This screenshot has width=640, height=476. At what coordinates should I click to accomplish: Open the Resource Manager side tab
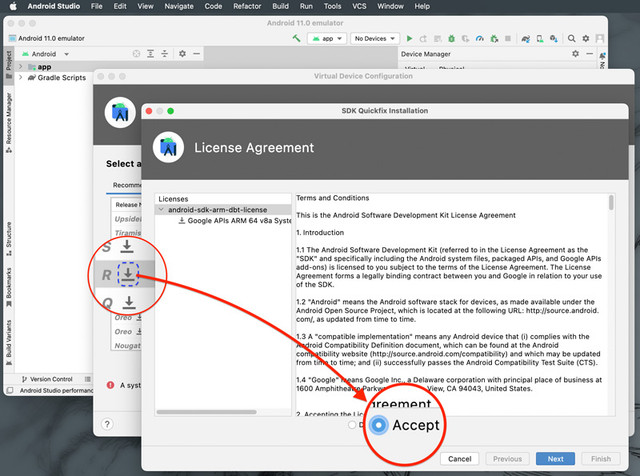click(x=9, y=123)
